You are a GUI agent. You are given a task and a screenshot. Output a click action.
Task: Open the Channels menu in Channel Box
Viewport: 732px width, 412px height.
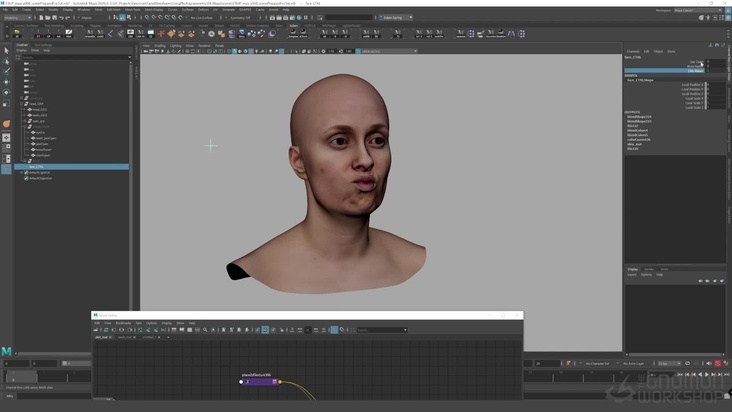[633, 51]
